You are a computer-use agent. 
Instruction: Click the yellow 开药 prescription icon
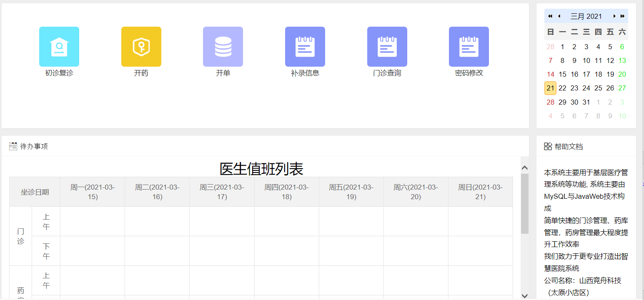(141, 47)
